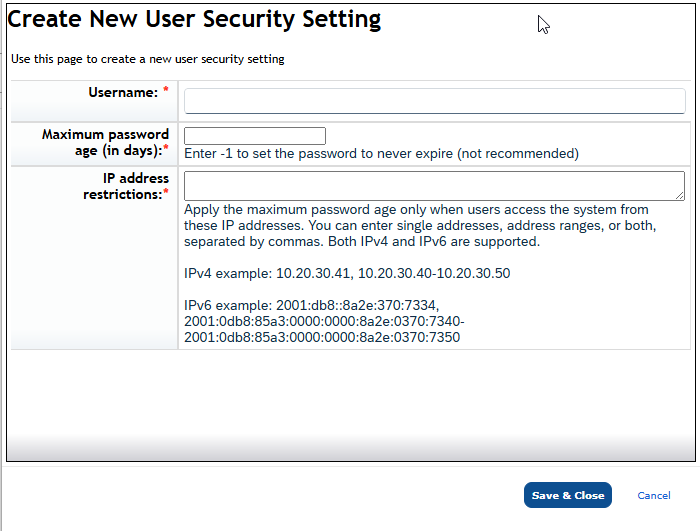Click the IPv6 example 2001:db8::8a2e:370:7334 line

(x=311, y=305)
